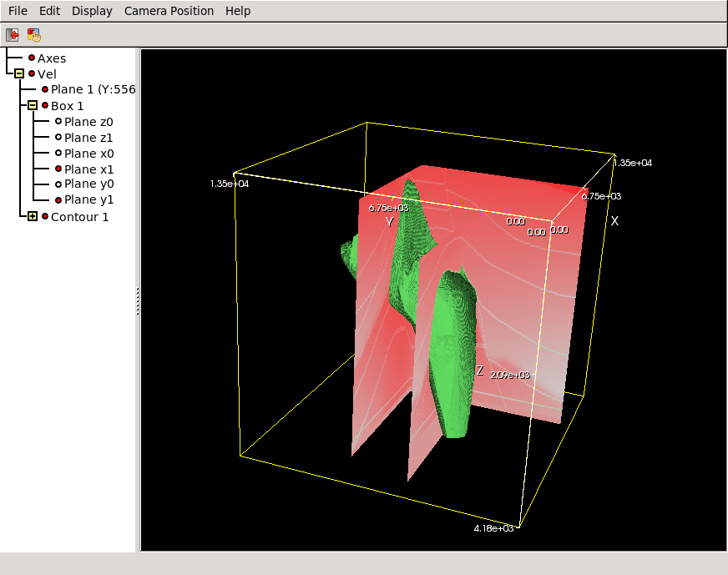Show Plane z1 via its hollow dot
This screenshot has width=728, height=575.
click(x=58, y=137)
